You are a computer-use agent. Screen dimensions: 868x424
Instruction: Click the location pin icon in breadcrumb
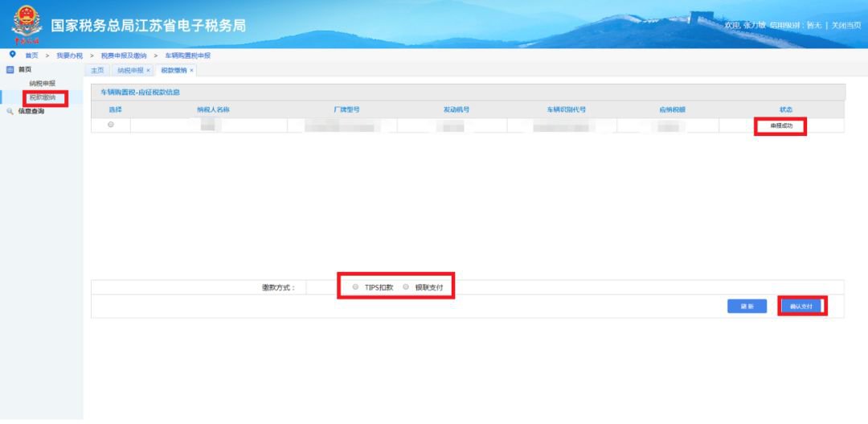click(12, 55)
